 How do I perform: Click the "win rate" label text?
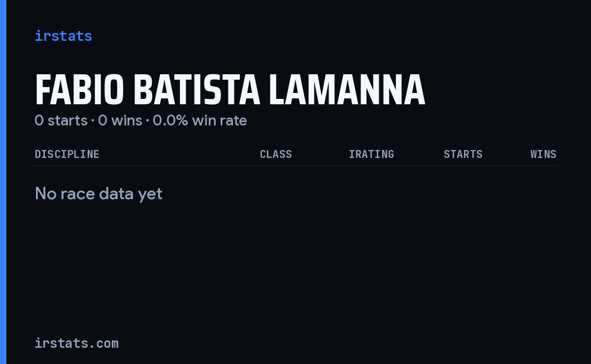tap(220, 121)
